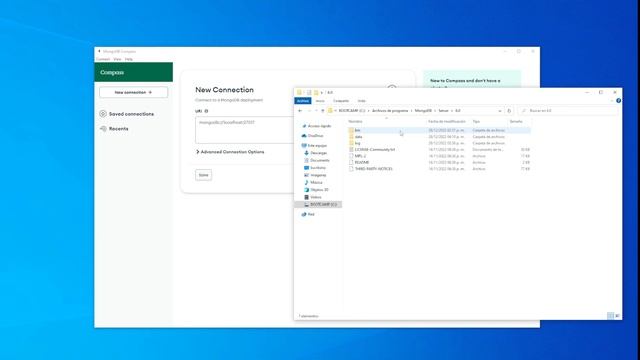Click Archivos de programa in address path
Screen dimensions: 640x360
coord(390,111)
